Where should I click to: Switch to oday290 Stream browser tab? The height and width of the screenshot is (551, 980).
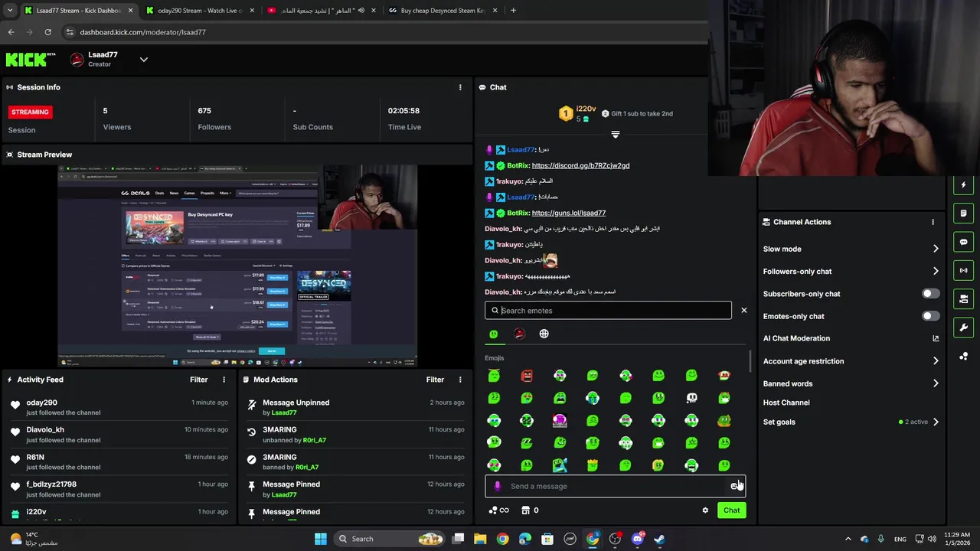click(199, 11)
